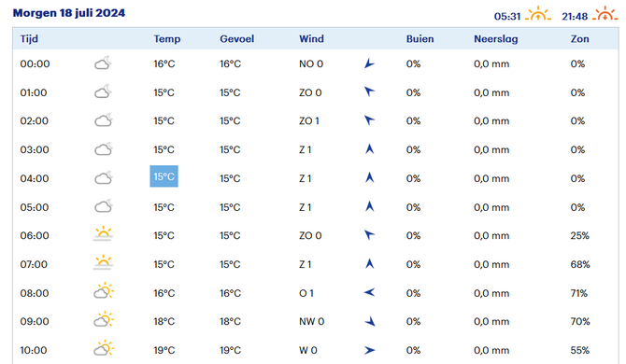626x364 pixels.
Task: Click the 68% sun value at 07:00
Action: click(580, 264)
